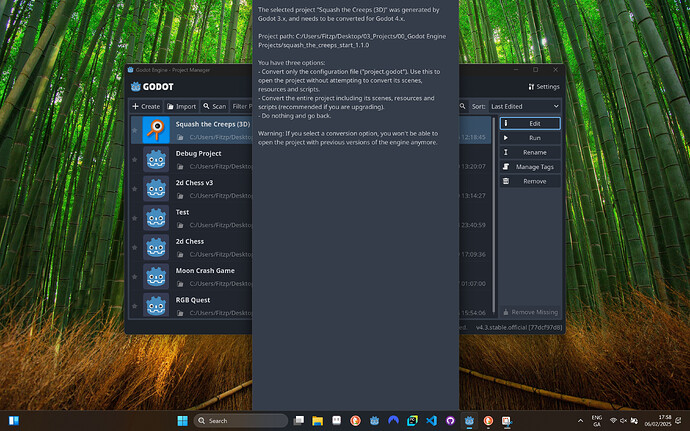Open the Snipping Tool taskbar icon
Viewport: 690px width, 431px height.
(x=507, y=421)
